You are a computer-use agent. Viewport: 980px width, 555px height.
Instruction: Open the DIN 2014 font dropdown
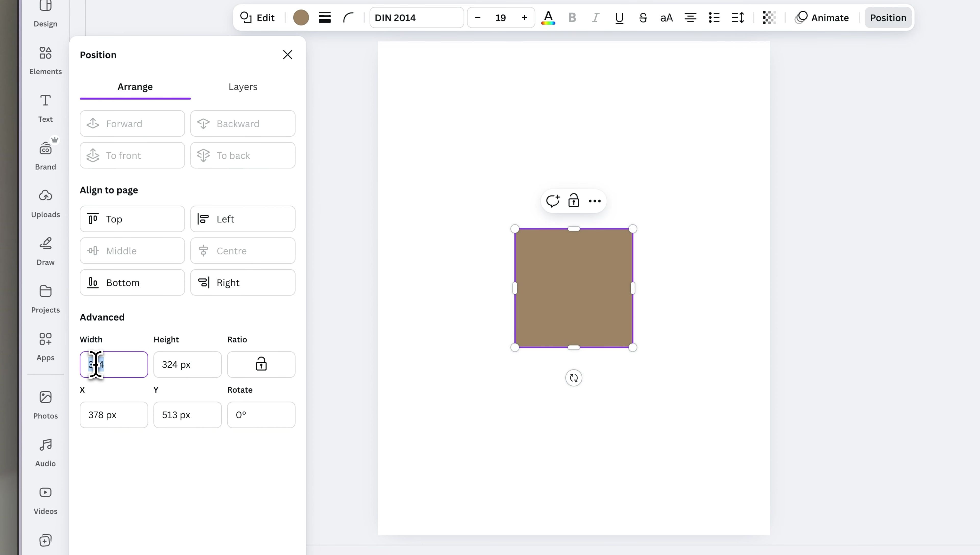point(416,18)
